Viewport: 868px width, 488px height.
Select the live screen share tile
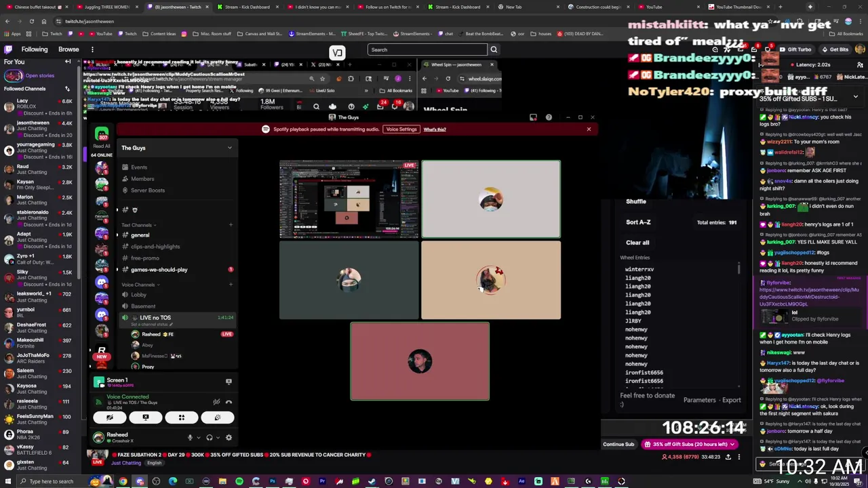pyautogui.click(x=349, y=199)
